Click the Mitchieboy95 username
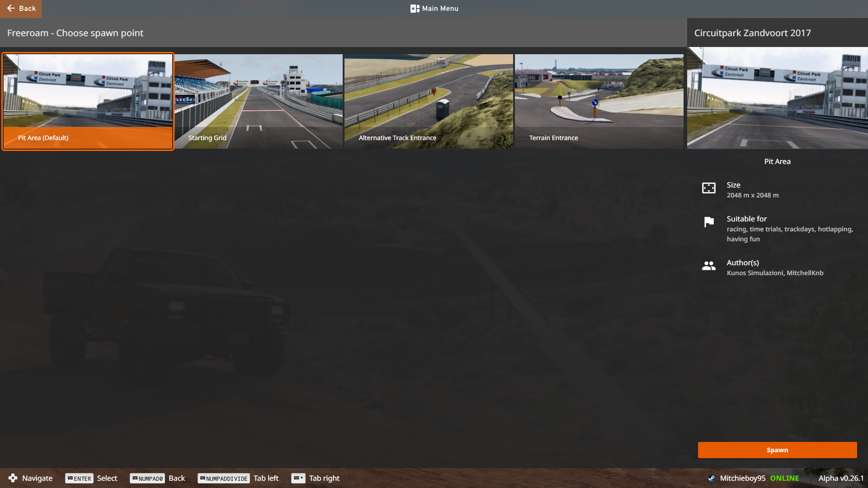The height and width of the screenshot is (488, 868). tap(742, 478)
